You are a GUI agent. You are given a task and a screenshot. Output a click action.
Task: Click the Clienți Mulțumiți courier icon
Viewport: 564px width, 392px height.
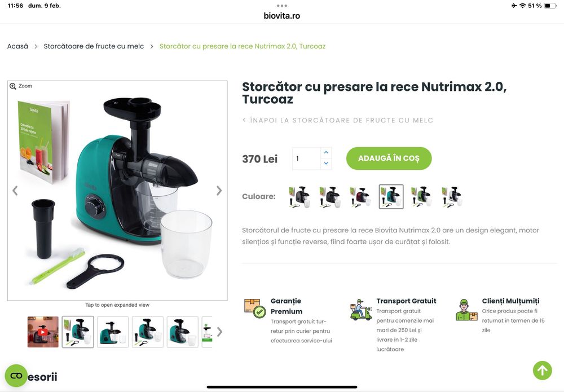click(466, 310)
